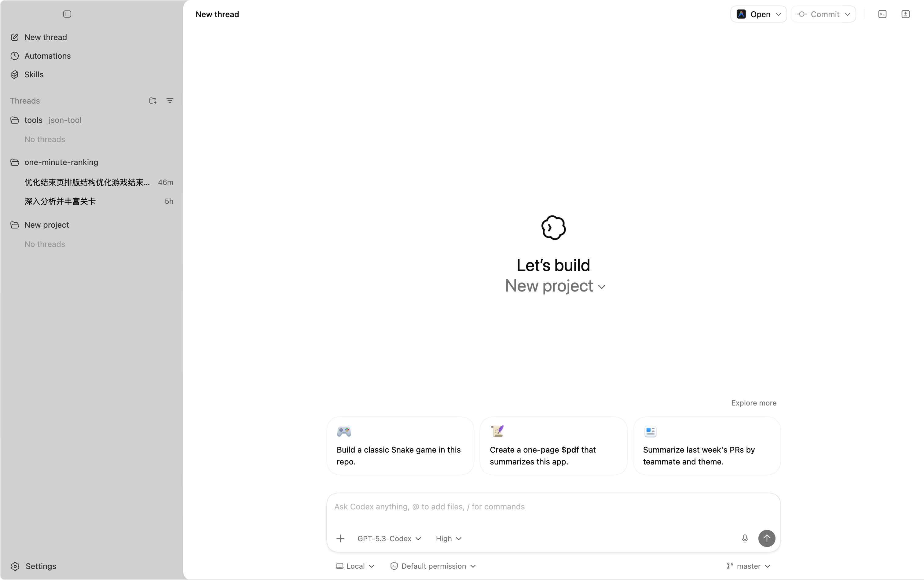Open Skills from the sidebar

tap(34, 75)
